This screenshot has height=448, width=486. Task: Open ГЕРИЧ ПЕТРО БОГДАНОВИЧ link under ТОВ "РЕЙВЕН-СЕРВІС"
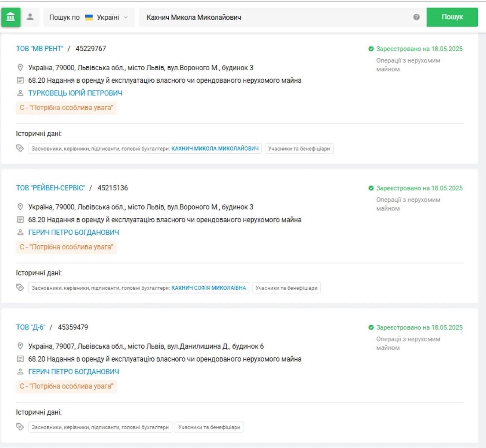(x=74, y=233)
